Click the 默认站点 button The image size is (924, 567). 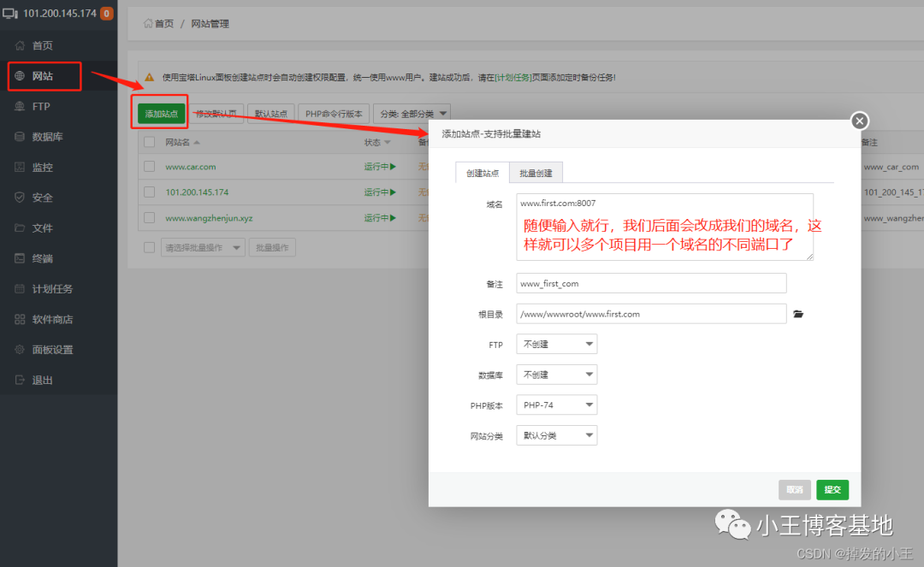click(x=271, y=114)
